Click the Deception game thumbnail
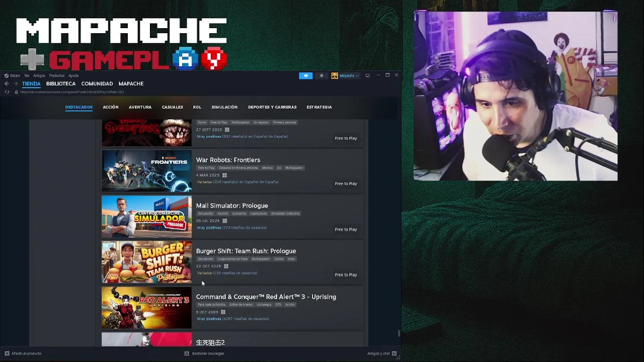Viewport: 644px width, 362px height. pos(146,133)
